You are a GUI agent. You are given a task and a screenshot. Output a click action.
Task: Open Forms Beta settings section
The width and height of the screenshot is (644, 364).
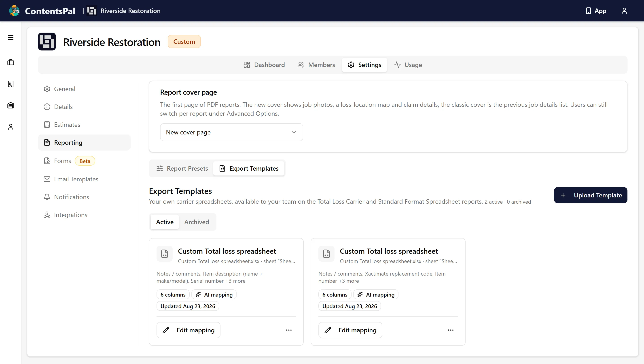84,161
